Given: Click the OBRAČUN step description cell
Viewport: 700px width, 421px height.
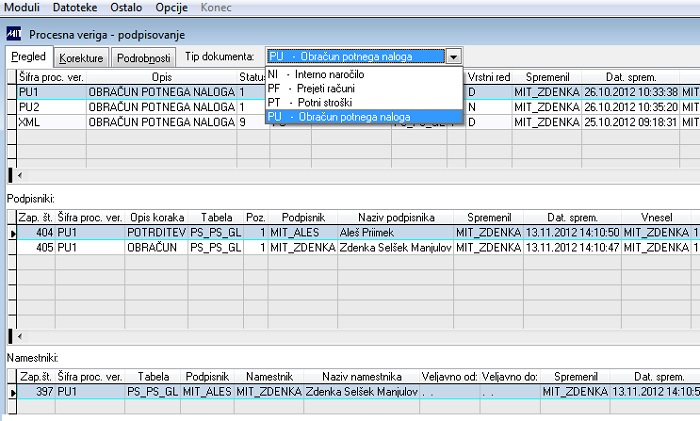Looking at the screenshot, I should pos(156,247).
